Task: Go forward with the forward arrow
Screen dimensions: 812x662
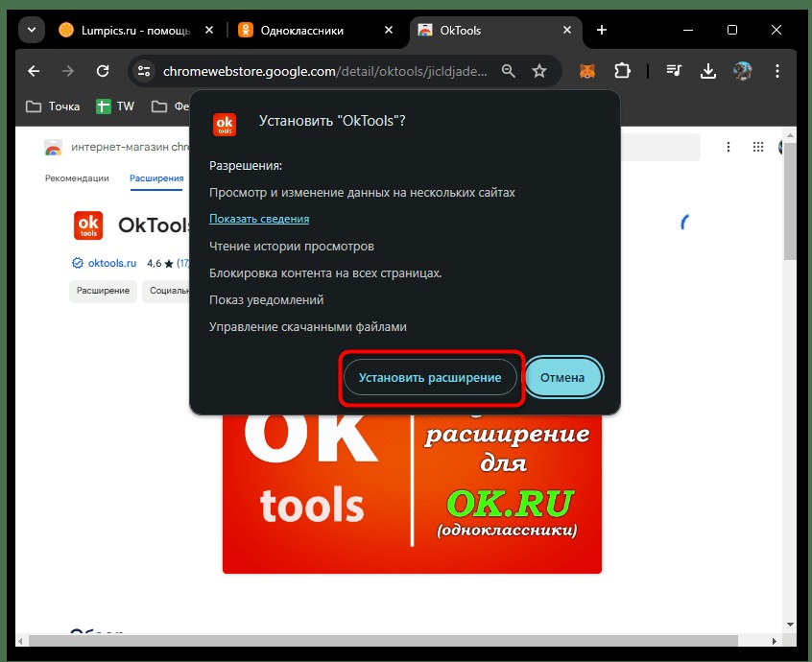Action: 68,71
